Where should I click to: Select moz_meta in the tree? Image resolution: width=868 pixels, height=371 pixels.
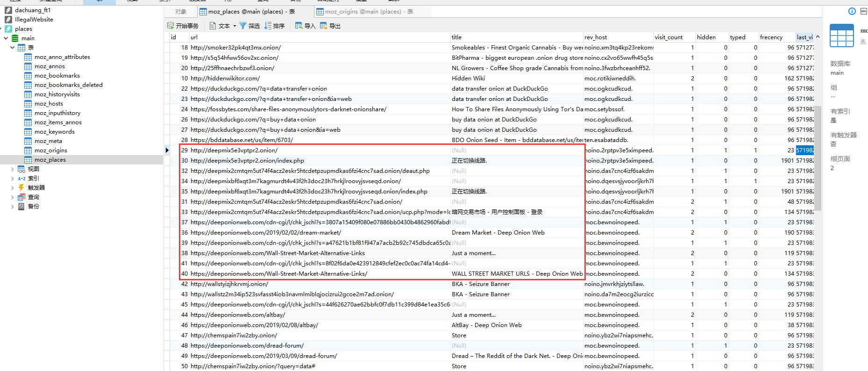[x=48, y=141]
